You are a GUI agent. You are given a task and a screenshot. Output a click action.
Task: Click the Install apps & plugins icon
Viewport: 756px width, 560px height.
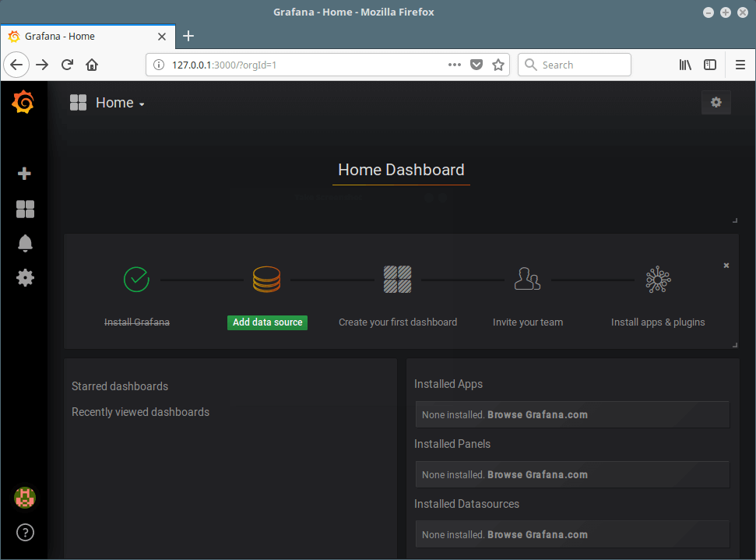658,279
